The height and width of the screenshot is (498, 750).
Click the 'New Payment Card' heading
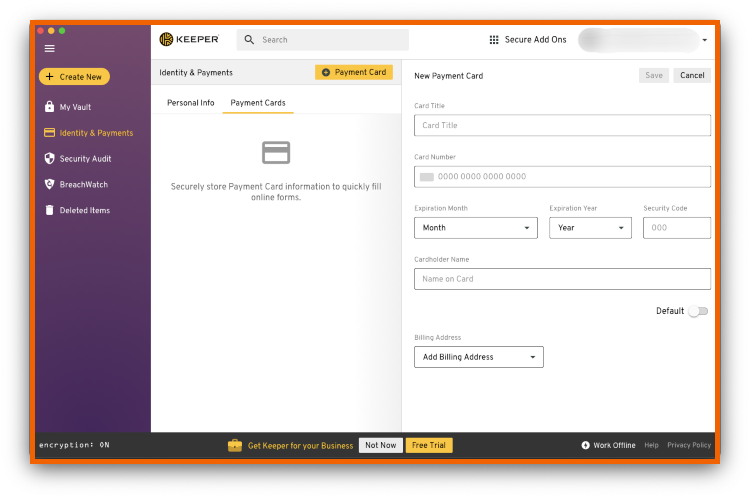(x=449, y=76)
